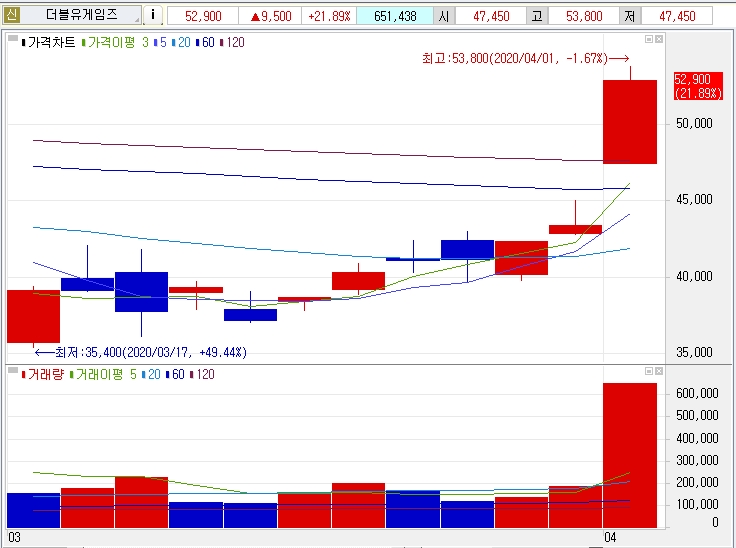Click the 35,000 price axis label
Screen dimensions: 736x548
[x=694, y=352]
